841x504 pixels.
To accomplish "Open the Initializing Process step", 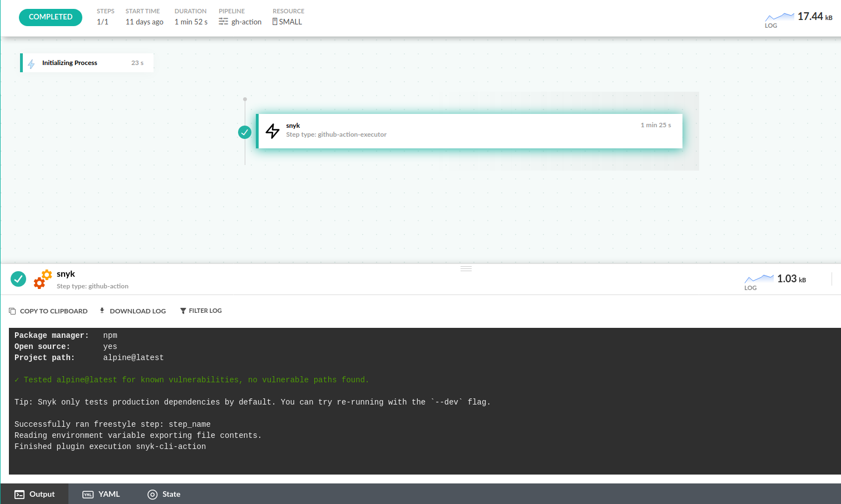I will (87, 63).
